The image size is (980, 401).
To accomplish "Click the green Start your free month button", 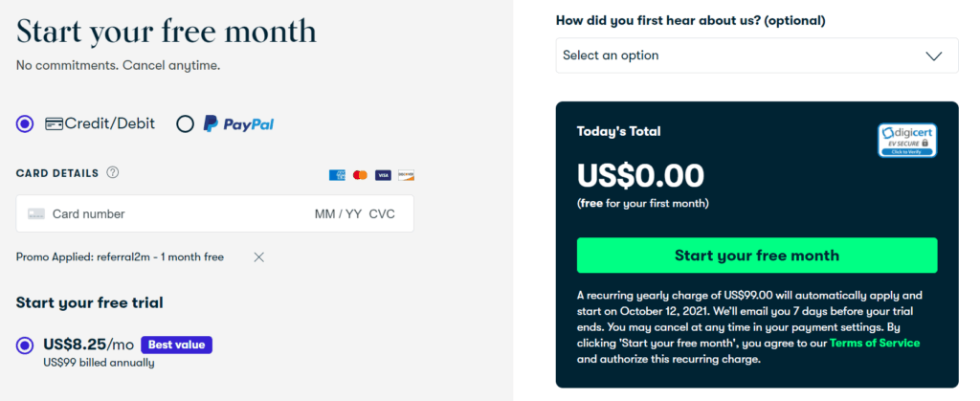I will pyautogui.click(x=757, y=255).
